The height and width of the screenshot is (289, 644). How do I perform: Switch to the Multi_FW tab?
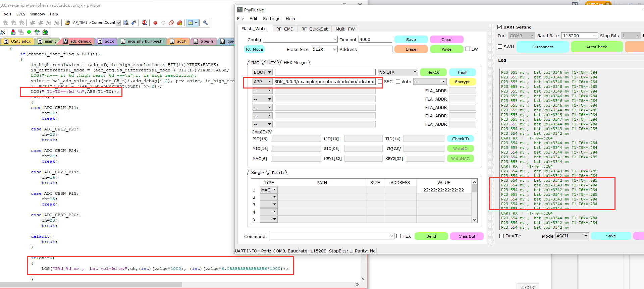click(345, 29)
